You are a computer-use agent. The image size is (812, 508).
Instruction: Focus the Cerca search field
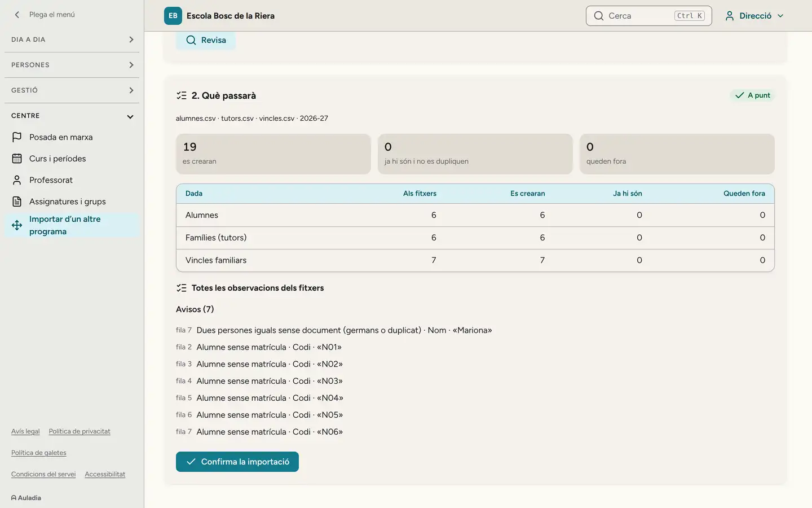click(x=648, y=16)
